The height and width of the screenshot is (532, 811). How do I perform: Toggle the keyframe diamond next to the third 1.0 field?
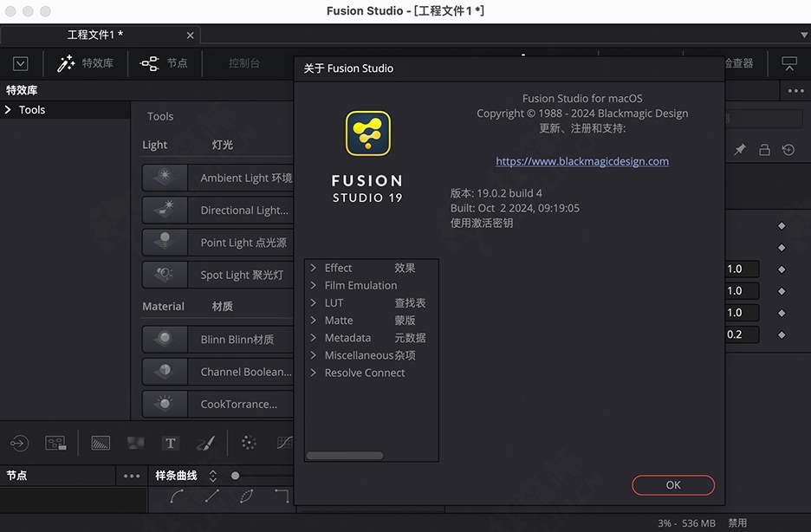[782, 313]
